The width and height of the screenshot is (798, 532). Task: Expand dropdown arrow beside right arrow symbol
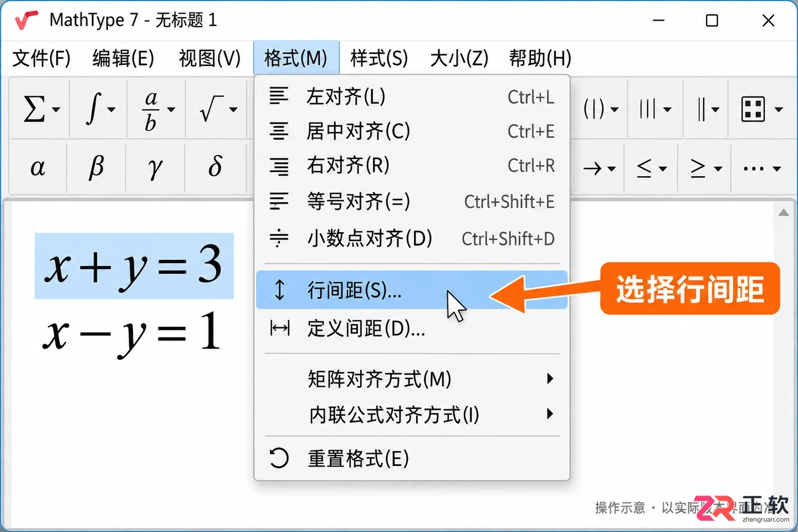[x=611, y=168]
